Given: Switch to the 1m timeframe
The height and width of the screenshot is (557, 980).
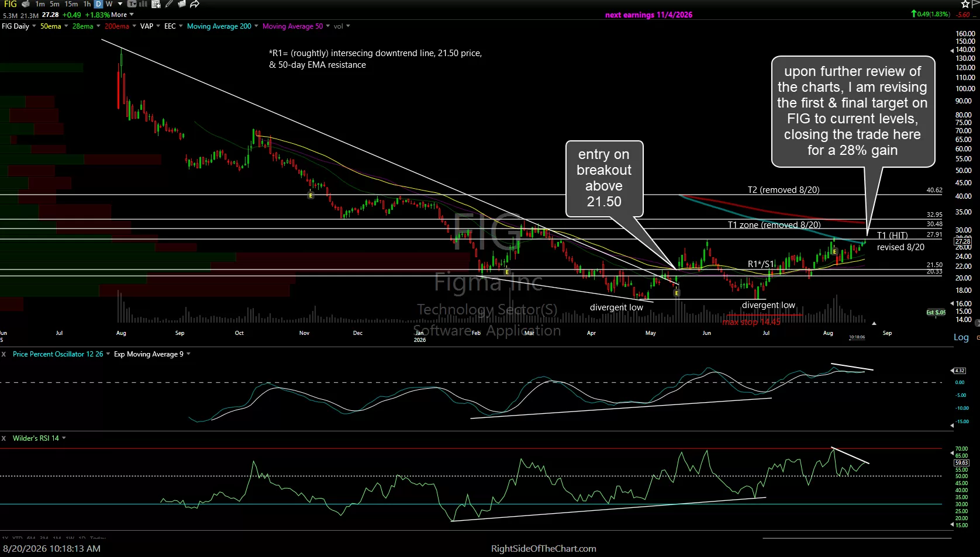Looking at the screenshot, I should point(40,4).
